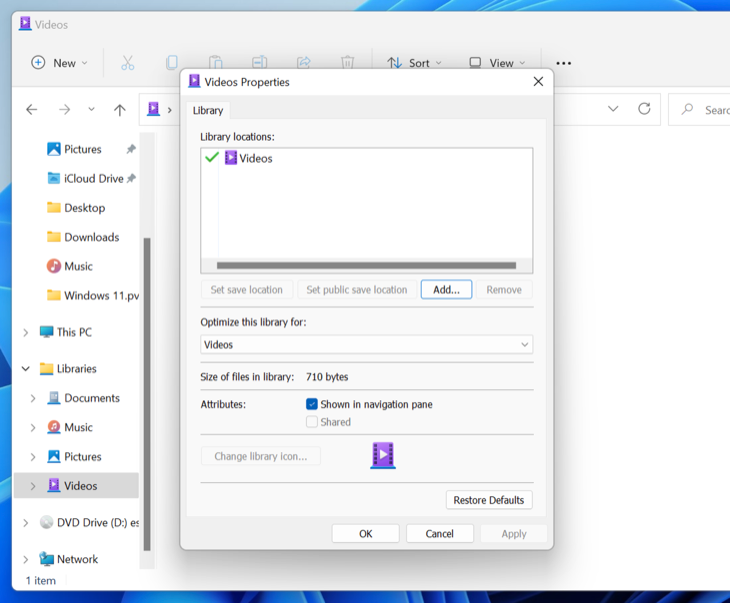The width and height of the screenshot is (730, 603).
Task: Click the library locations horizontal scrollbar
Action: 366,265
